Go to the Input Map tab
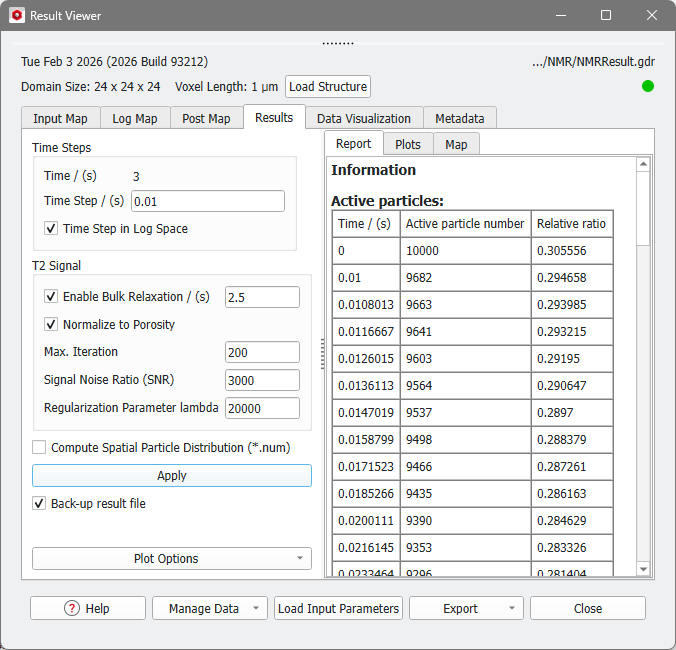 pos(60,118)
